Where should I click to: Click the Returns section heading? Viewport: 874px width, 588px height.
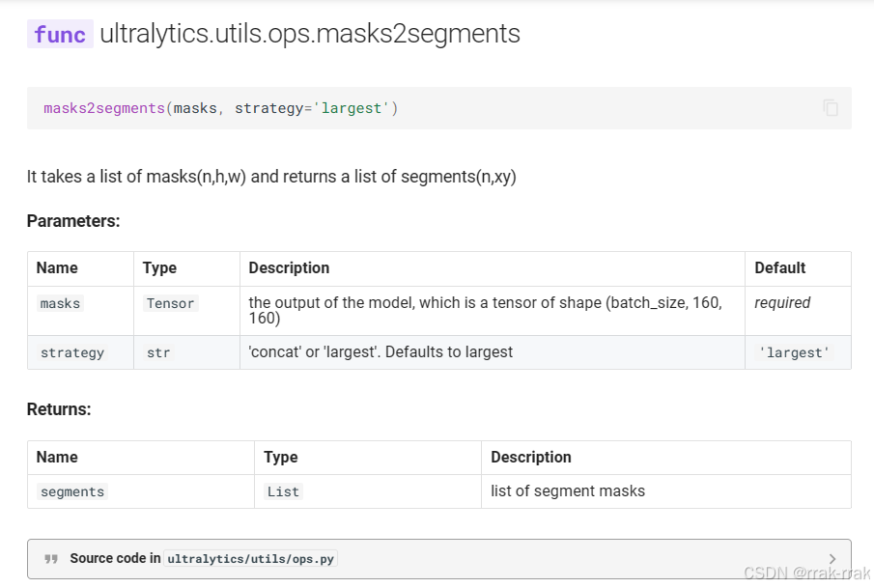[x=59, y=409]
